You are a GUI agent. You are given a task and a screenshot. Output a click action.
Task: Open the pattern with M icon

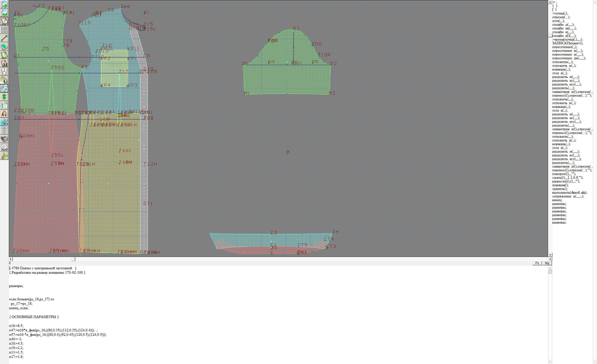point(4,63)
